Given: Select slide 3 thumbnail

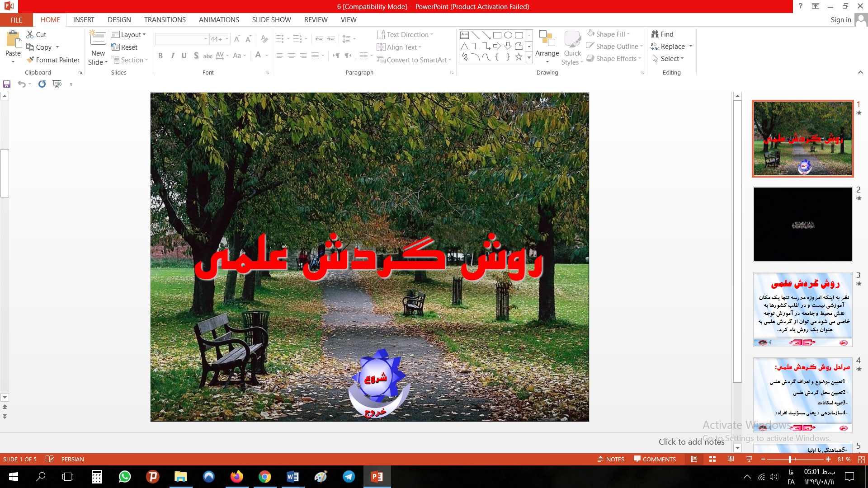Looking at the screenshot, I should [802, 310].
